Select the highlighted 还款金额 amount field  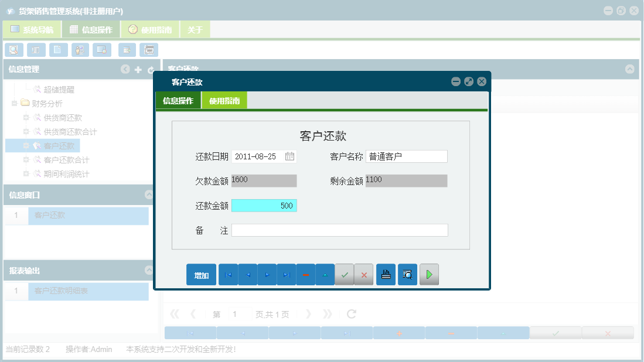coord(265,206)
